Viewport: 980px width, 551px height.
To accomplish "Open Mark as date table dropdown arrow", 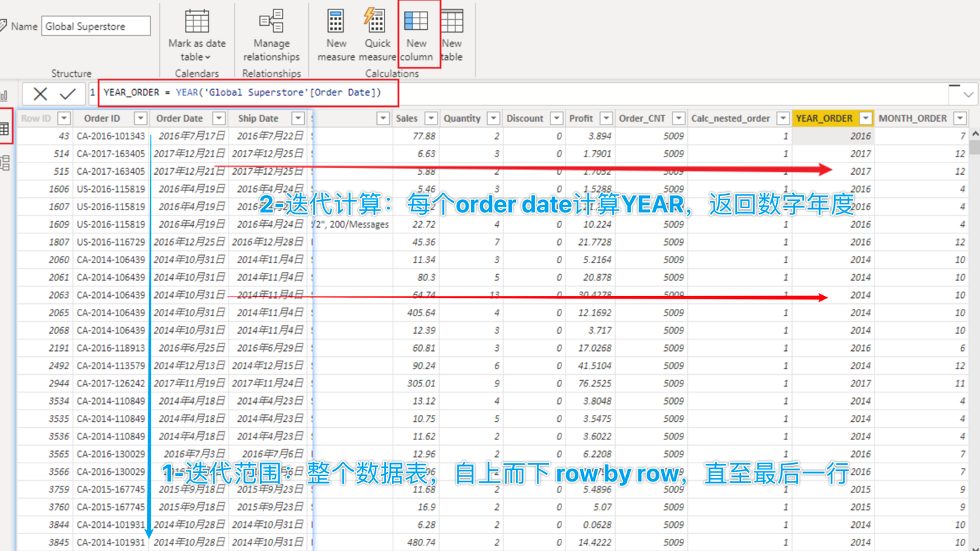I will click(x=208, y=58).
